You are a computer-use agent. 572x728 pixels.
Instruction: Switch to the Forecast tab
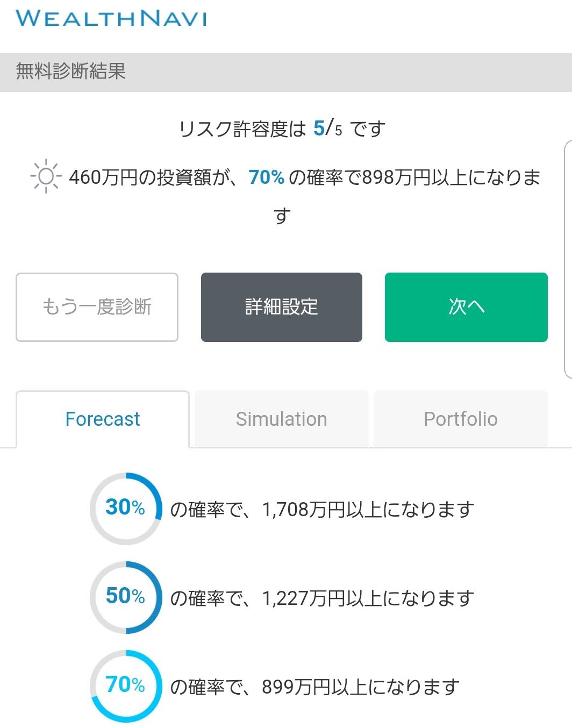(x=103, y=419)
